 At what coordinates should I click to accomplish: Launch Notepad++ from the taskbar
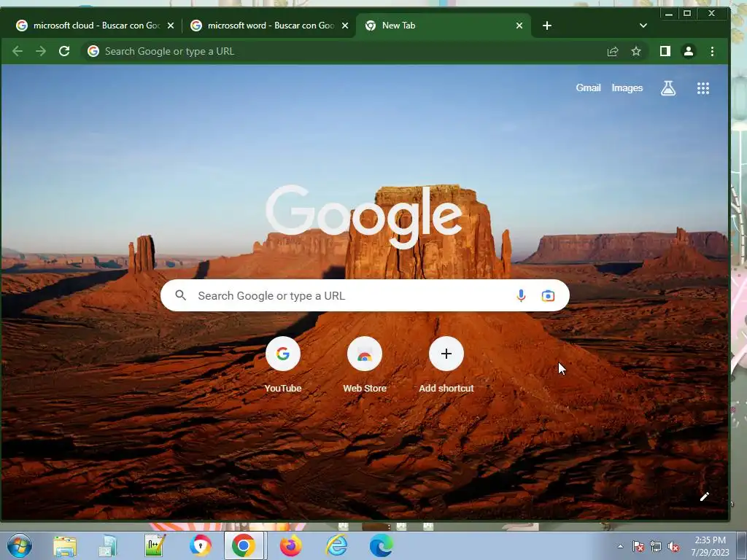[x=155, y=545]
